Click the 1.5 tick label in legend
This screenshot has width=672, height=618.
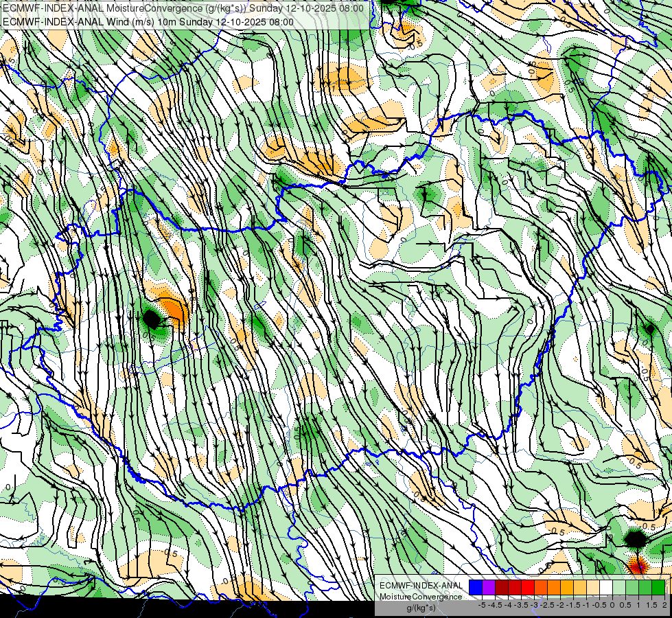click(x=652, y=605)
